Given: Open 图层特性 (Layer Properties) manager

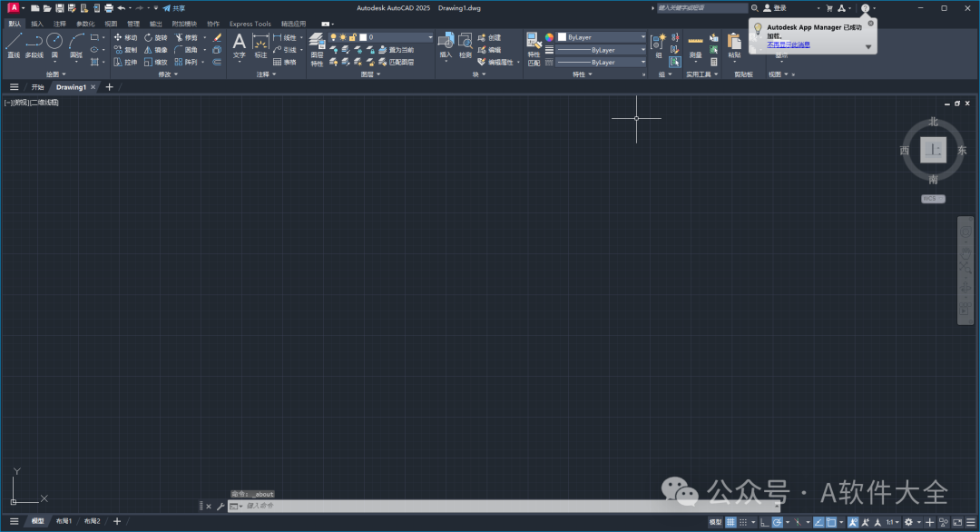Looking at the screenshot, I should tap(317, 49).
